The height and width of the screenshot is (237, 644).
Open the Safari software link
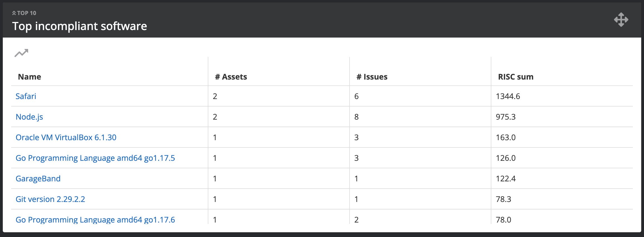click(x=26, y=96)
